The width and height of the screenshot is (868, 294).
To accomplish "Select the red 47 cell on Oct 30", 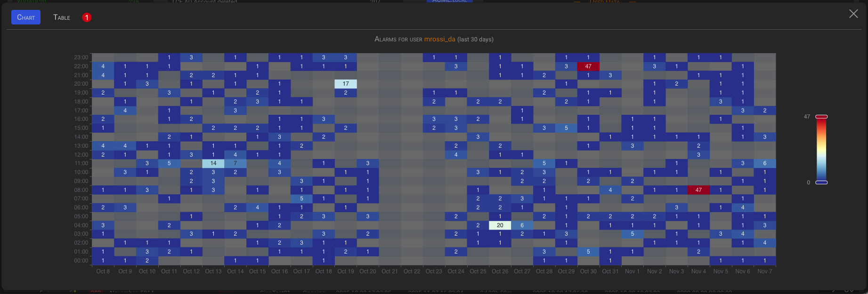I will (588, 66).
